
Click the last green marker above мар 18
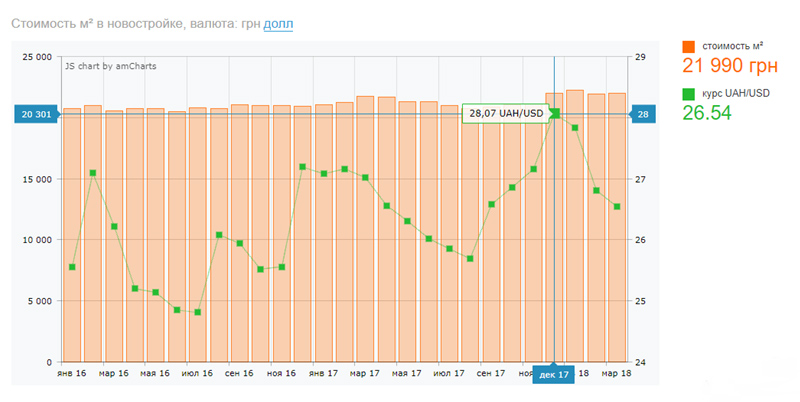pos(617,207)
